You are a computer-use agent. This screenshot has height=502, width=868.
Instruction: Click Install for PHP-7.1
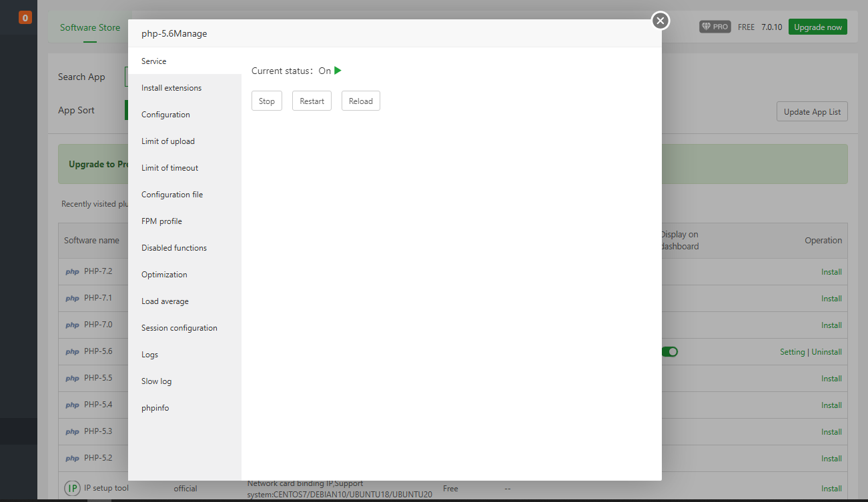(831, 299)
